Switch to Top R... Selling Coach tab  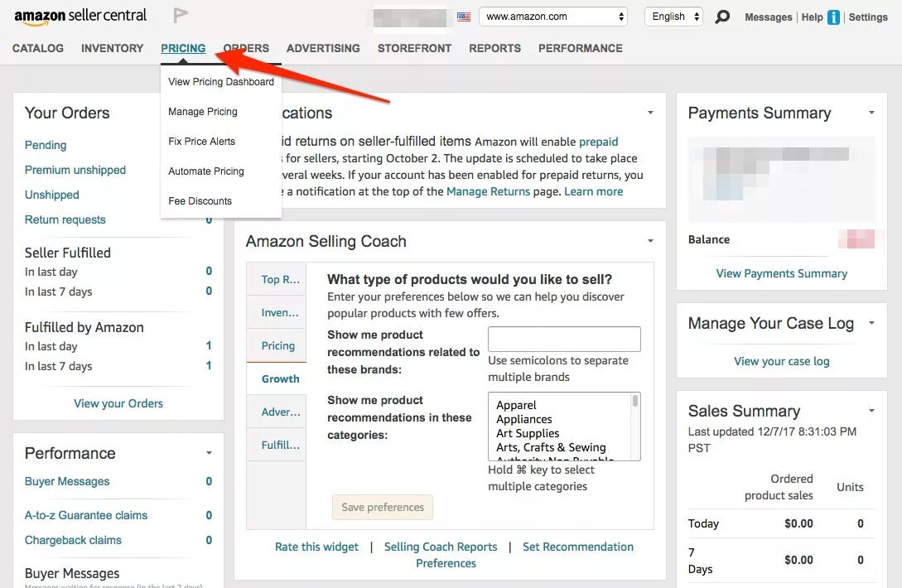click(277, 279)
